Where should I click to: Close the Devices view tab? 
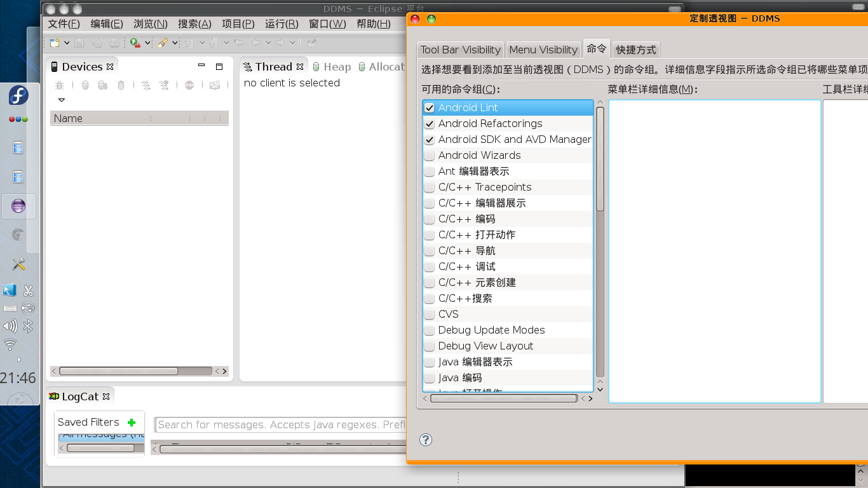tap(110, 67)
